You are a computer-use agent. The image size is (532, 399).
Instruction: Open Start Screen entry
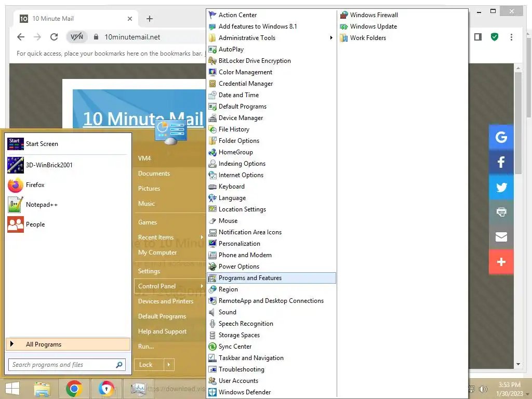68,144
